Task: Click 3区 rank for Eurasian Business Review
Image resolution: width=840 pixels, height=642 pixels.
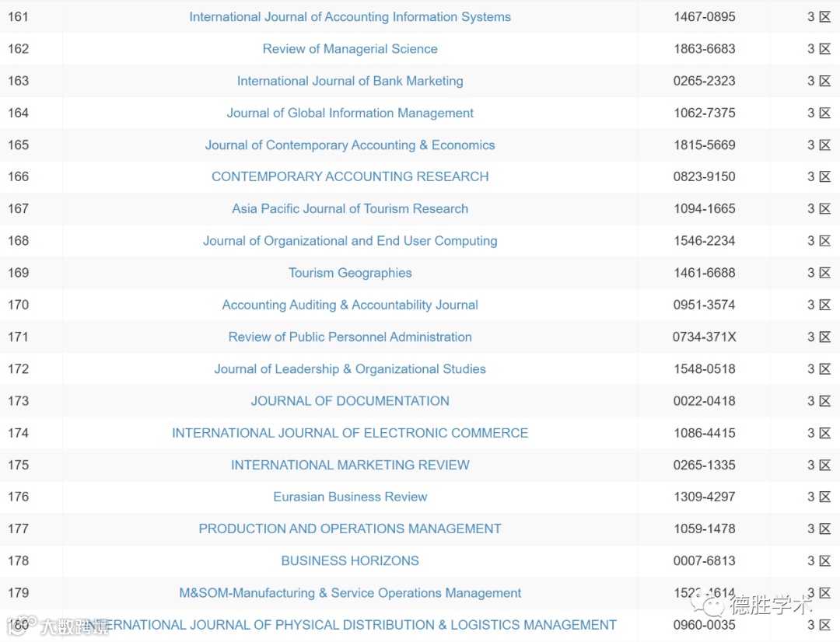Action: pos(819,497)
